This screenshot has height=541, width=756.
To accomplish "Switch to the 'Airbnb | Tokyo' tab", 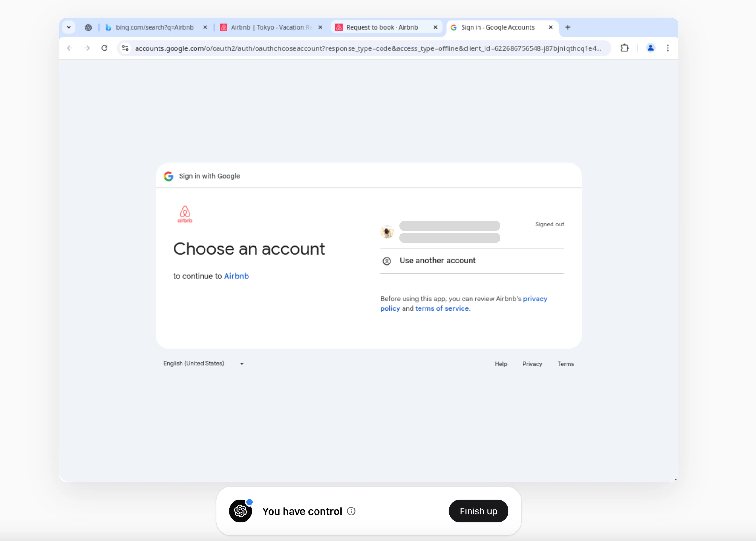I will 270,27.
